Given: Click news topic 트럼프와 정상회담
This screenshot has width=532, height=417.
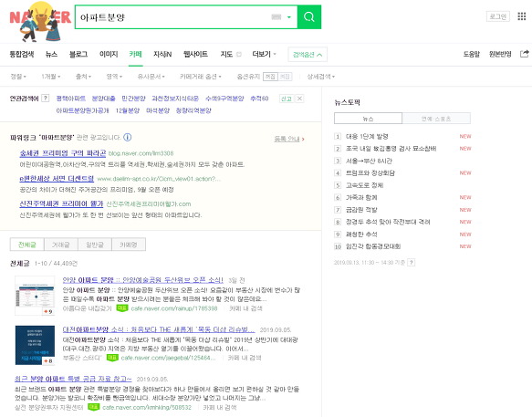Looking at the screenshot, I should pyautogui.click(x=370, y=173).
